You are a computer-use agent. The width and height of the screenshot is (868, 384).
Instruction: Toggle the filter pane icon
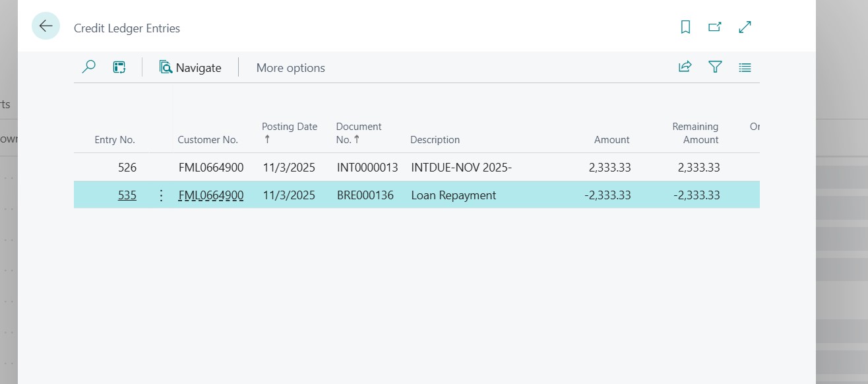point(715,67)
